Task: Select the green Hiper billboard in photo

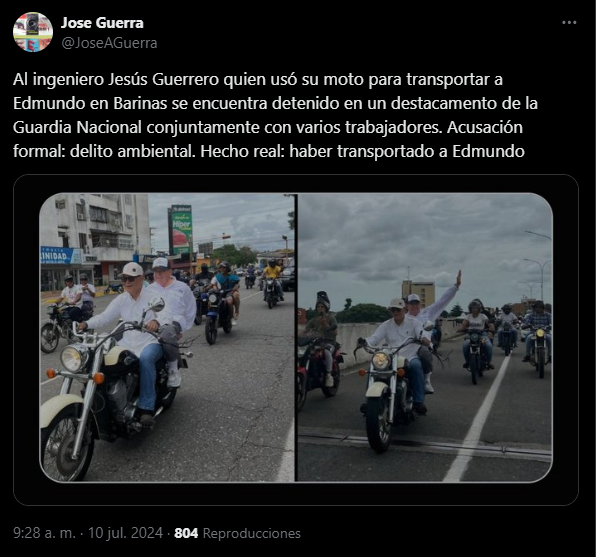Action: [x=181, y=230]
